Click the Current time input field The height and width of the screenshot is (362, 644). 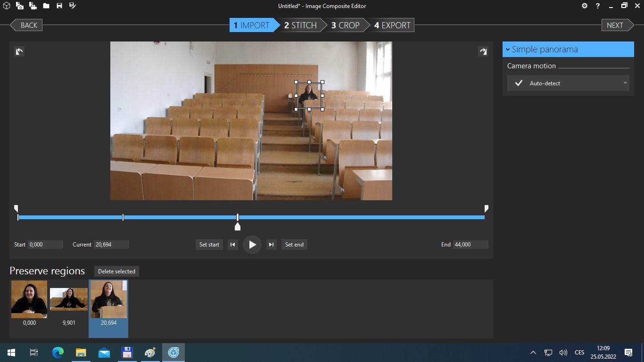(x=111, y=244)
